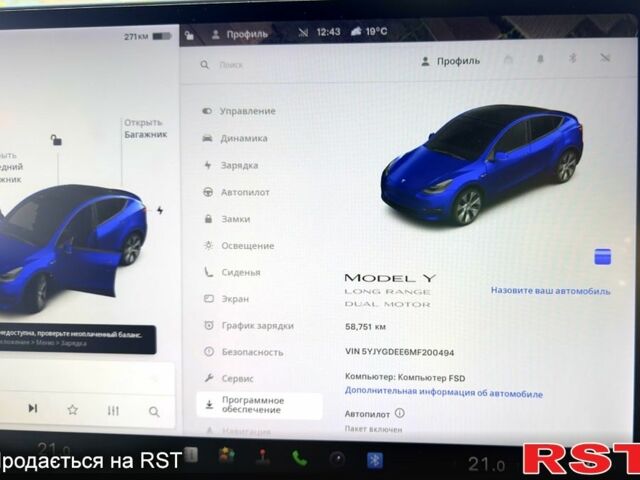Tap the HomeLink garage icon in settings header

(x=508, y=60)
